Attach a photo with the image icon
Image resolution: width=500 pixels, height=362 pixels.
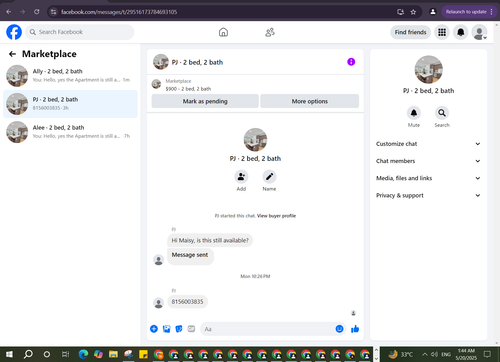(166, 329)
